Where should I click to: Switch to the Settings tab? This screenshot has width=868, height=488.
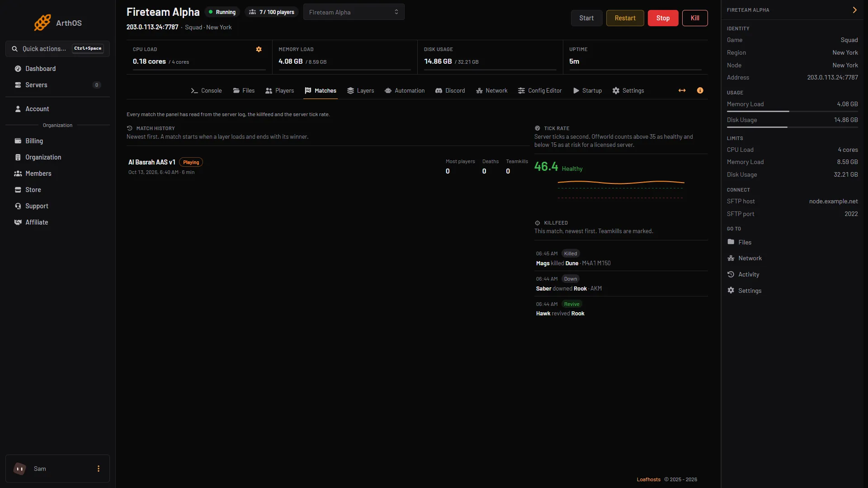pyautogui.click(x=628, y=90)
